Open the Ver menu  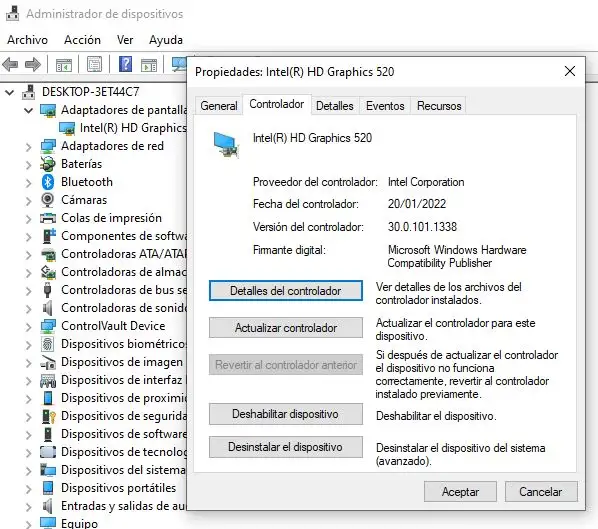tap(125, 40)
